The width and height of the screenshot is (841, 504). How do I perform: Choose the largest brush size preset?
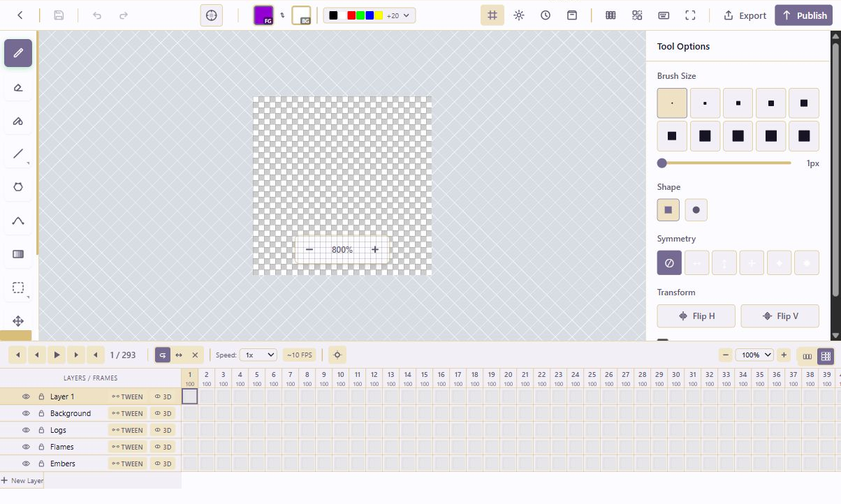click(804, 136)
